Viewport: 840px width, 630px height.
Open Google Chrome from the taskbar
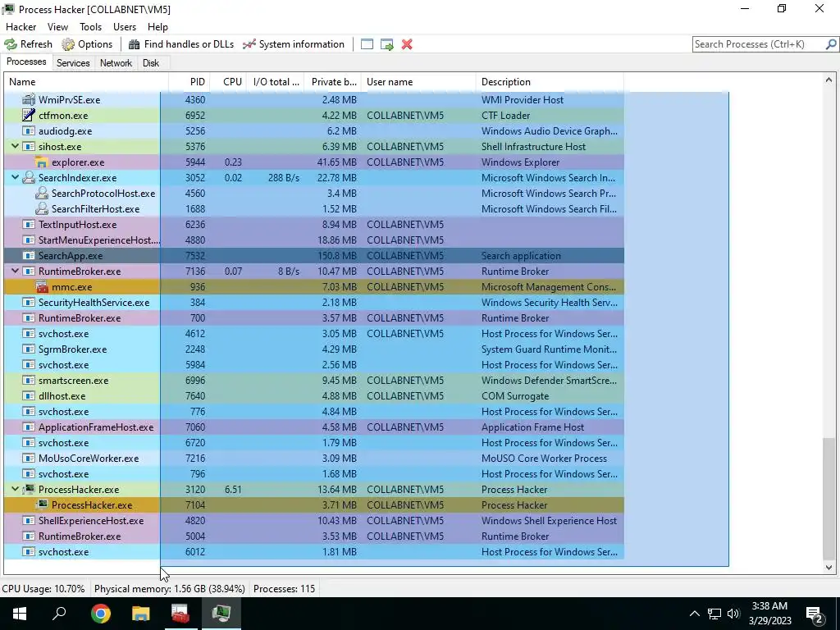[100, 614]
